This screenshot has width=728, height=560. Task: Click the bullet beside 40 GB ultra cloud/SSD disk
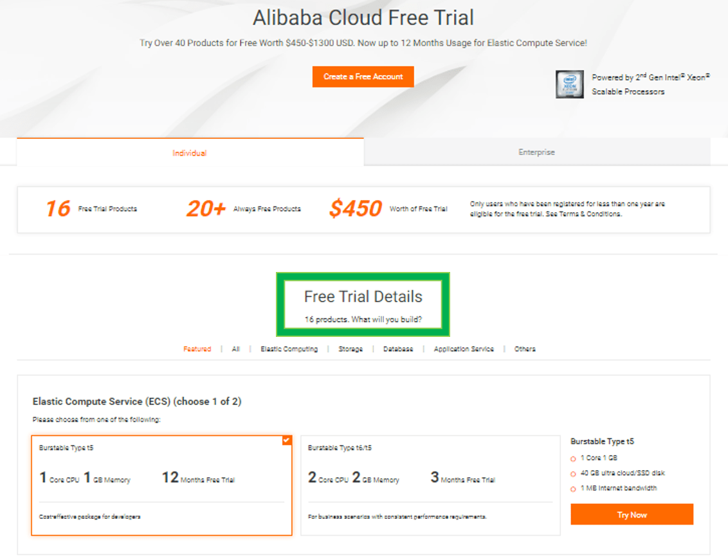tap(573, 474)
